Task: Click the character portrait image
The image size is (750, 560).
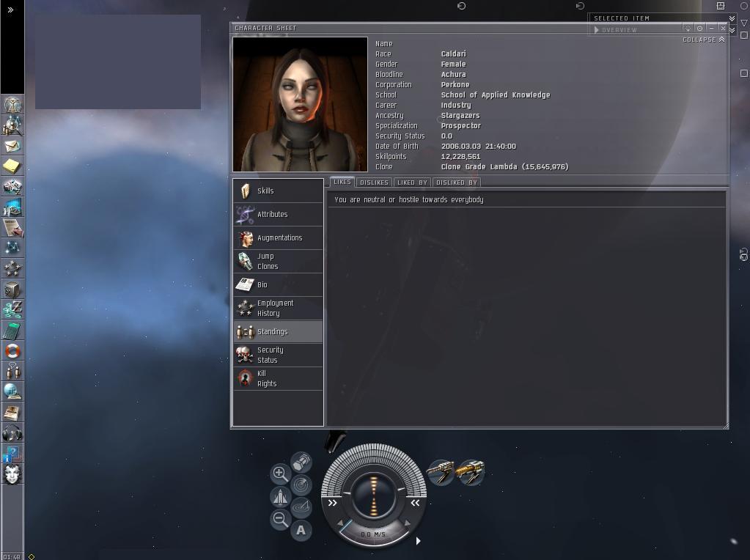Action: click(300, 104)
